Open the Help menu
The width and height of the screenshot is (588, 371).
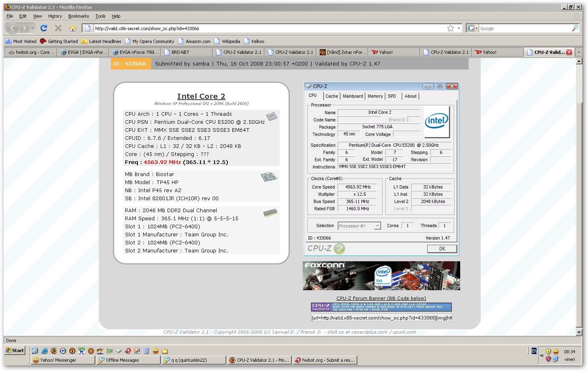coord(116,16)
